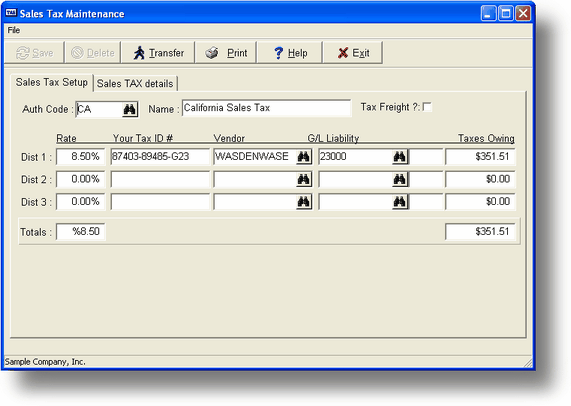Click Totals rate field %8.50

click(x=80, y=232)
